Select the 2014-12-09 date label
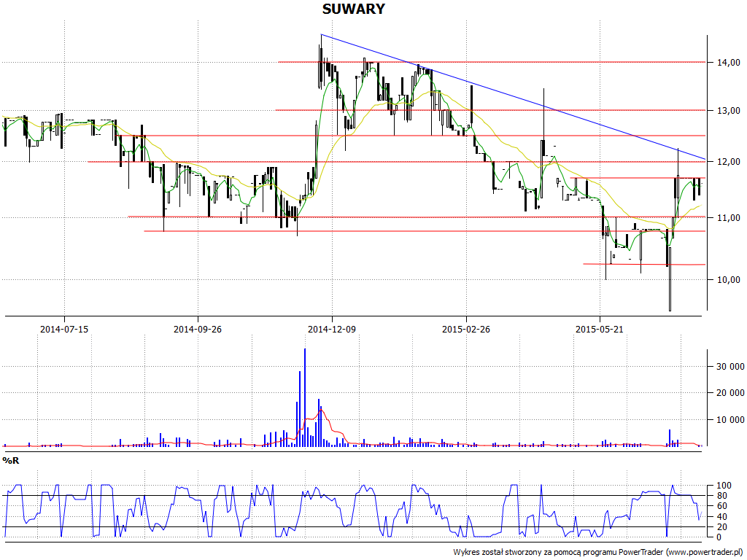Screen dimensions: 747x560 click(332, 329)
